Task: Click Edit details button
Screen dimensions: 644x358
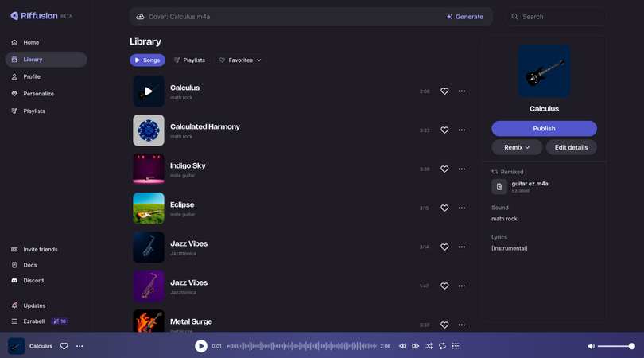Action: [572, 147]
